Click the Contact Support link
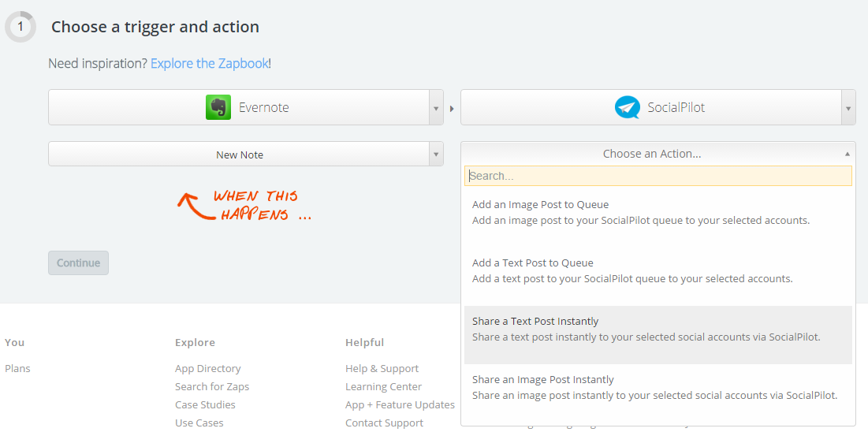 coord(384,423)
